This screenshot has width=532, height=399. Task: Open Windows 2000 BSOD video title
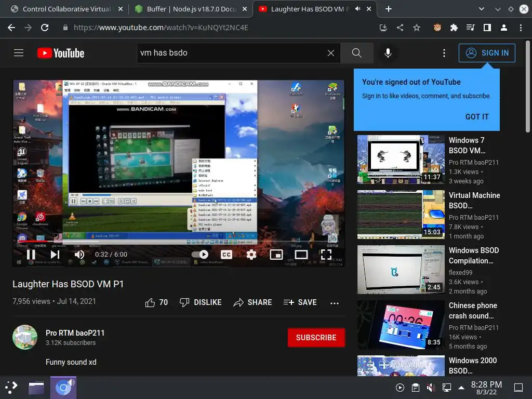tap(473, 365)
